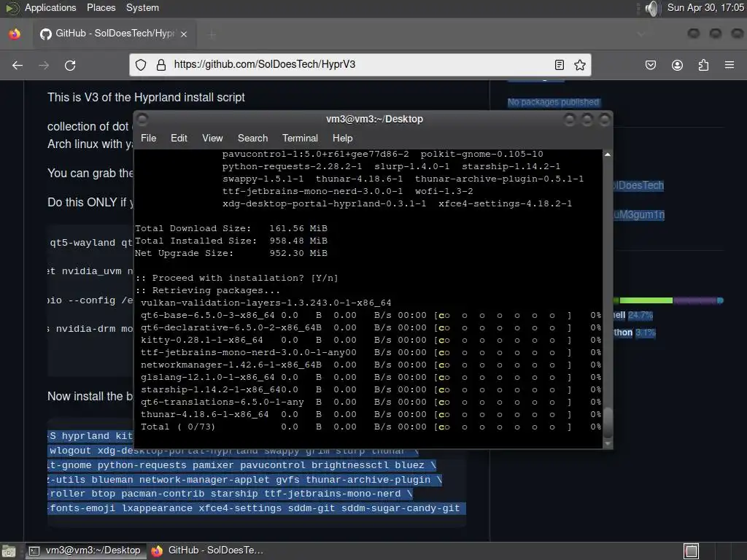747x560 pixels.
Task: Click the terminal window menu button in the title bar
Action: point(142,119)
